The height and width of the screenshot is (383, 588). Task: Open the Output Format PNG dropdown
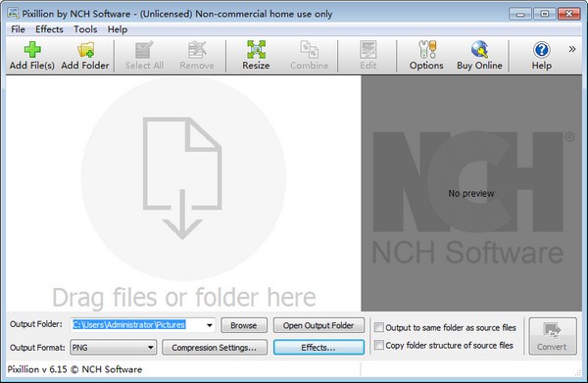tap(113, 348)
